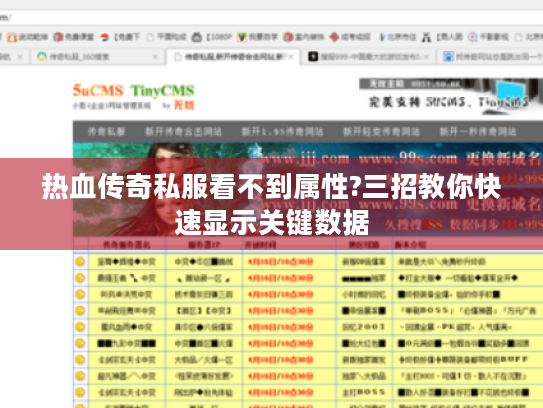Open the 【1080P bookmark icon
Image resolution: width=543 pixels, height=408 pixels.
197,37
